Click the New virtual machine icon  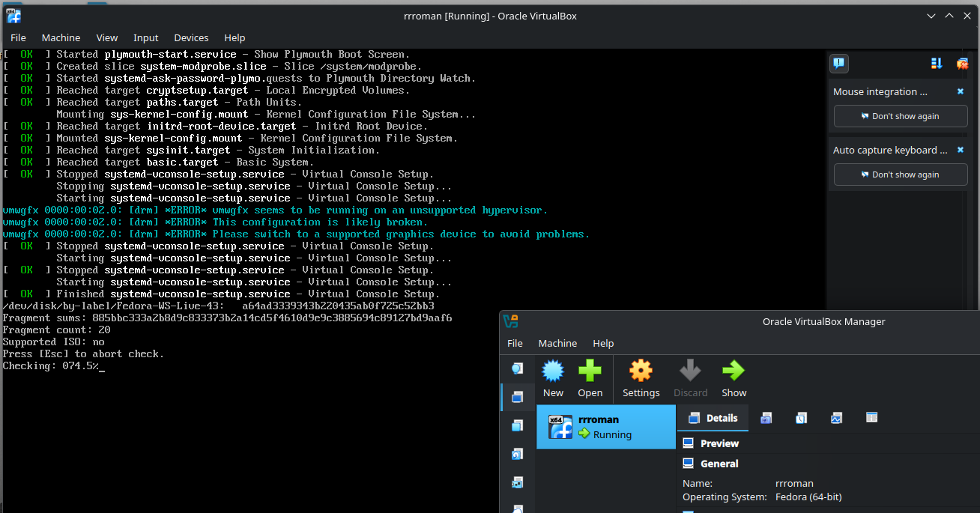click(x=553, y=378)
